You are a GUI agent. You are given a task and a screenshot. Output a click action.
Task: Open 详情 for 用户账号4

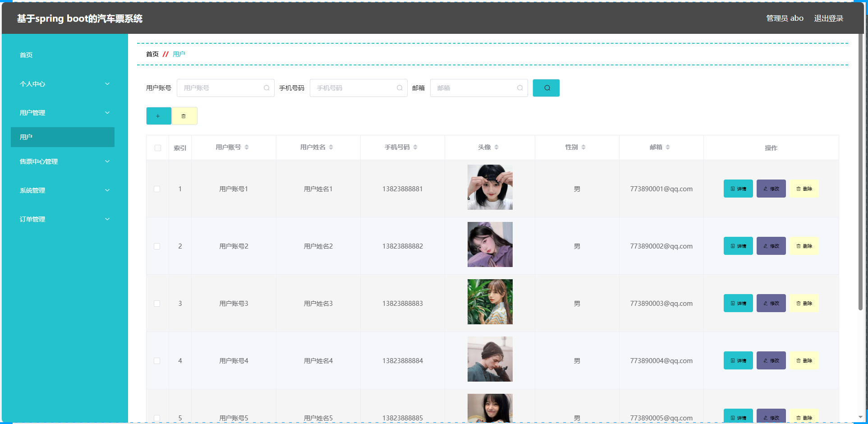[738, 360]
